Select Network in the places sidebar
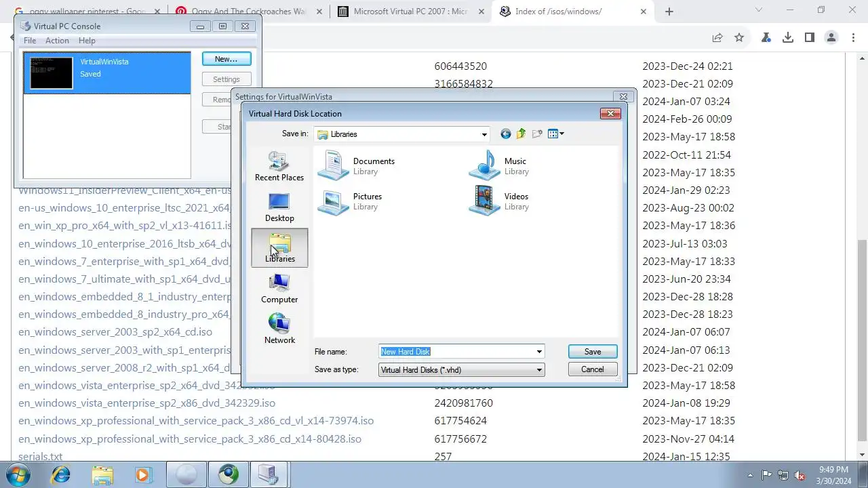This screenshot has width=868, height=488. [279, 329]
